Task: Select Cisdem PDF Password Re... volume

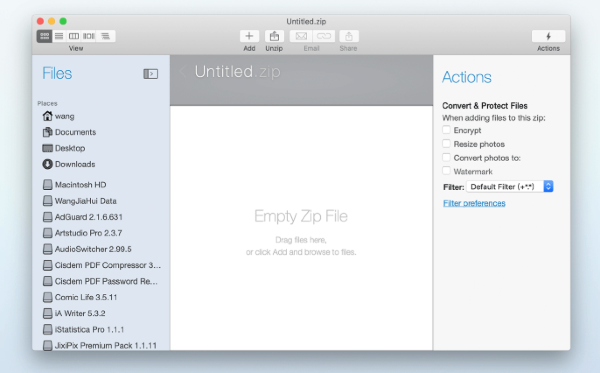Action: (101, 281)
